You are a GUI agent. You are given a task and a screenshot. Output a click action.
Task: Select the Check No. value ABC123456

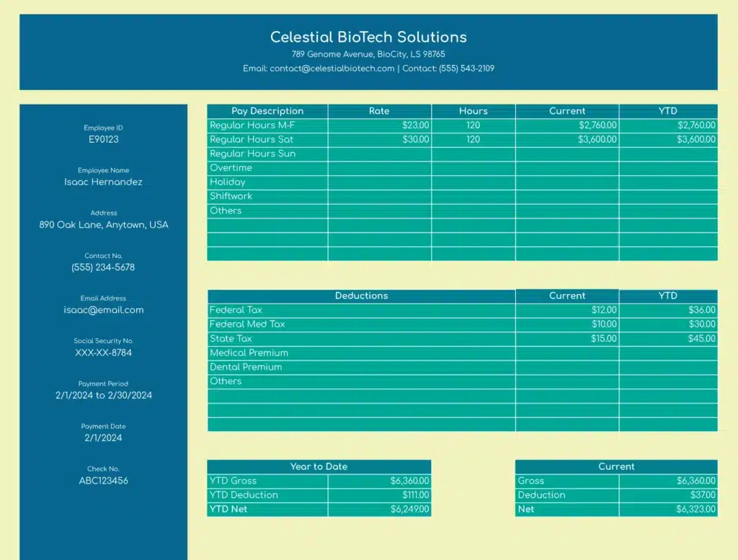[x=103, y=481]
